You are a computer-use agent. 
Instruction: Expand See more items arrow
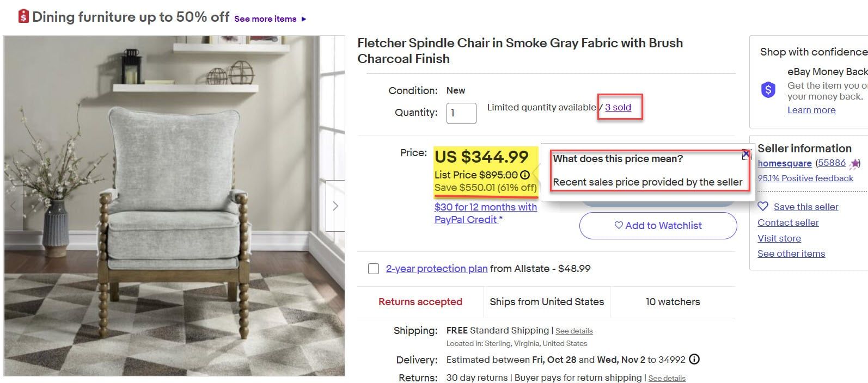304,19
